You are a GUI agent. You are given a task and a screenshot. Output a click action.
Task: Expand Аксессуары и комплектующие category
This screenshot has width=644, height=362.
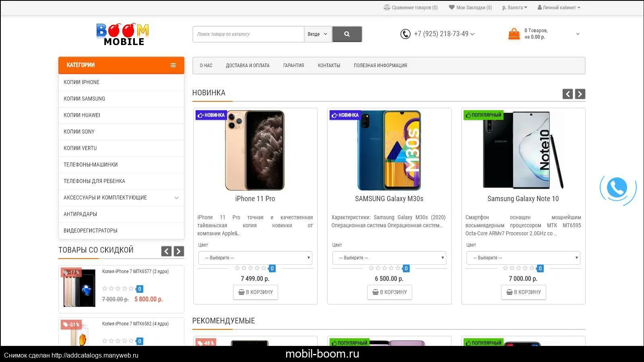176,198
